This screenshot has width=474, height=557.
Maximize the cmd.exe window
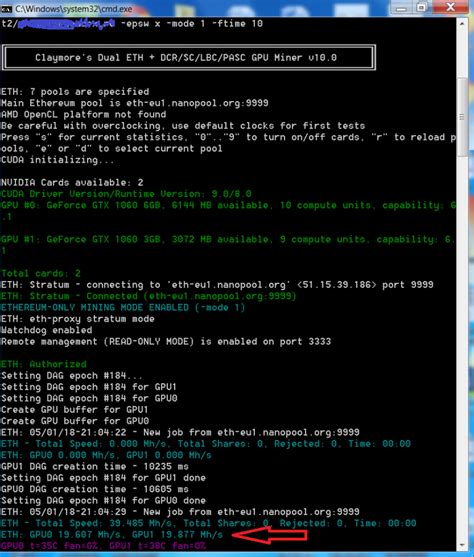pyautogui.click(x=421, y=8)
